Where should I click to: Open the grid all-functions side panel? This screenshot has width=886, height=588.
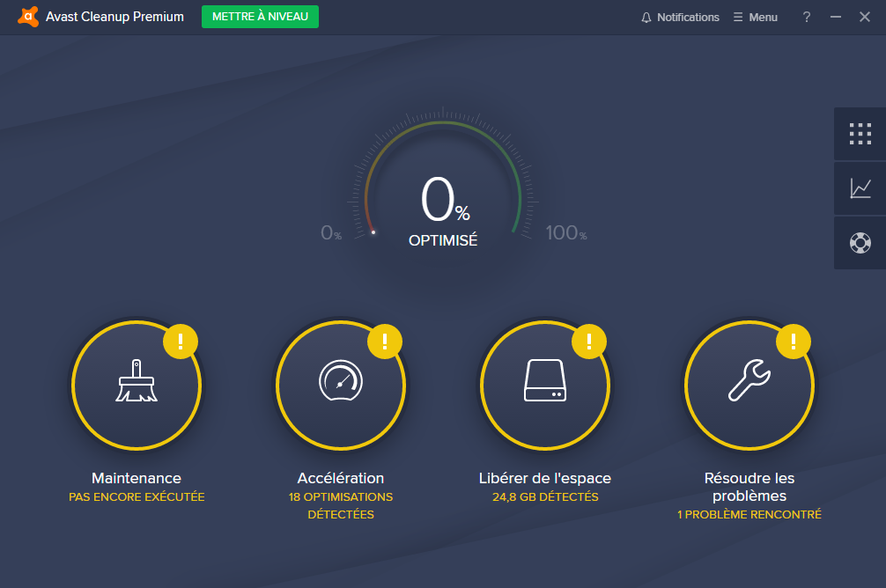[x=860, y=134]
